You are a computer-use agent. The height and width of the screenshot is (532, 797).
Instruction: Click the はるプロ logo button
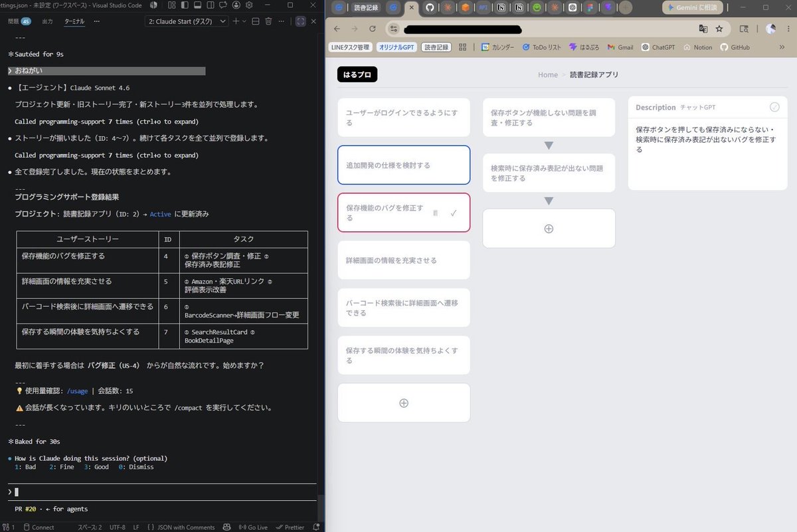(357, 74)
